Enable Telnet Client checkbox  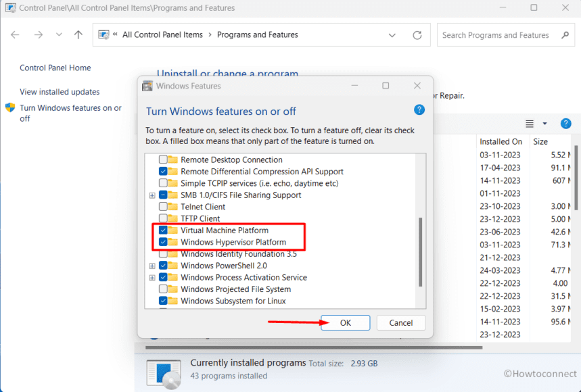point(163,207)
